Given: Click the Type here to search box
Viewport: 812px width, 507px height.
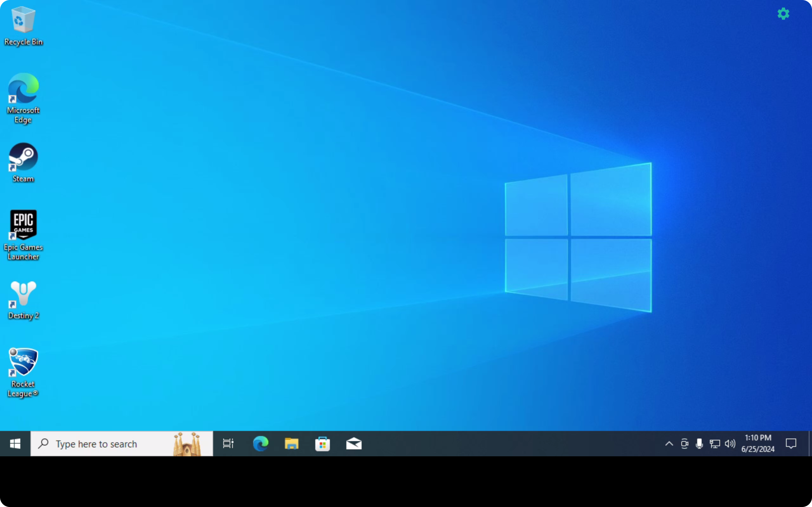Looking at the screenshot, I should pyautogui.click(x=121, y=444).
